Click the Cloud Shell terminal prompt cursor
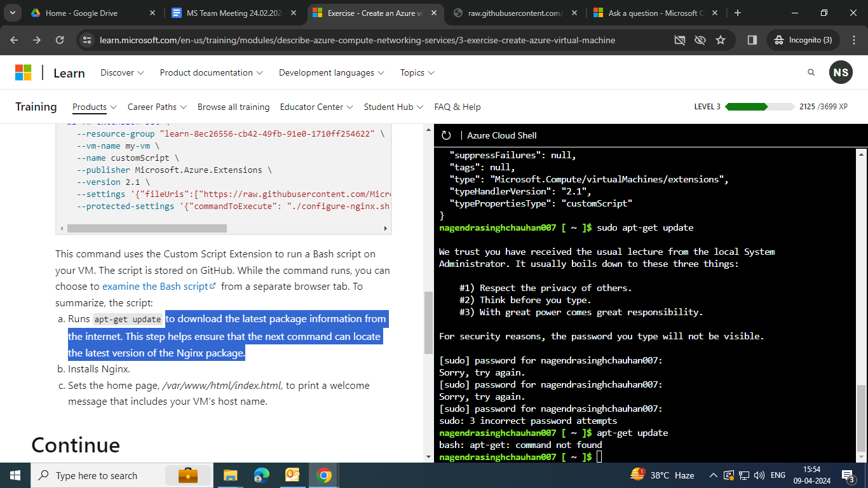Viewport: 868px width, 488px height. tap(599, 457)
